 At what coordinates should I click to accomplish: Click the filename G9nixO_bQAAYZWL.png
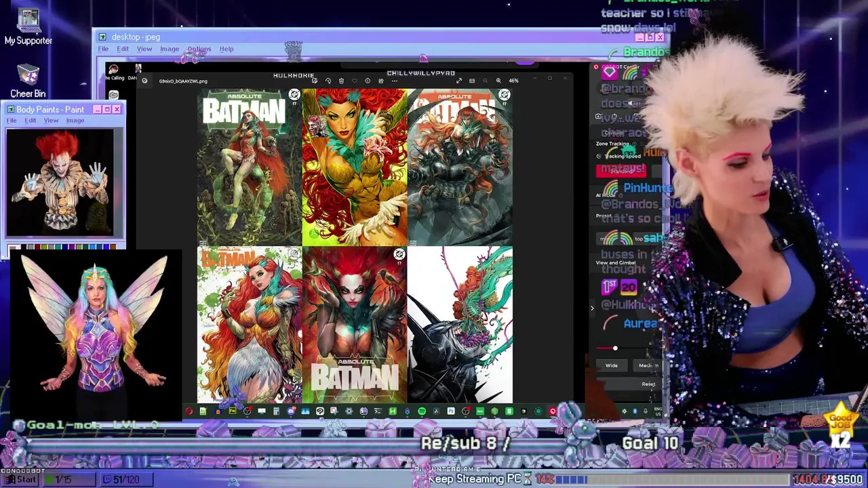(x=183, y=81)
